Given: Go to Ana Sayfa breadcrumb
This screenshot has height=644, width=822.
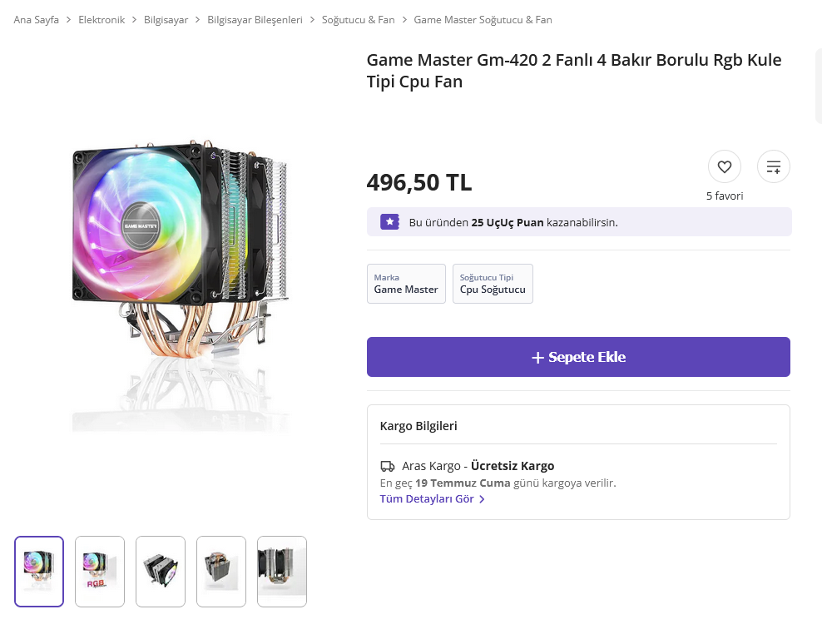Looking at the screenshot, I should (37, 20).
